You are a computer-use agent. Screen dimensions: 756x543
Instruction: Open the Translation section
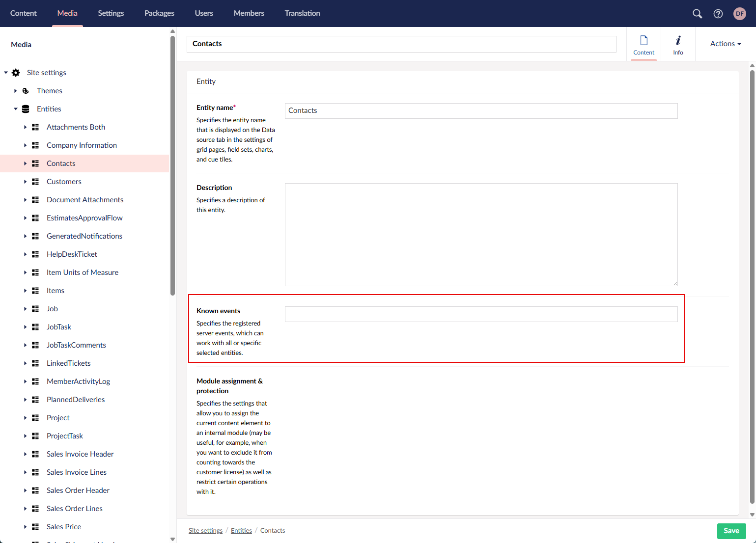[x=303, y=13]
